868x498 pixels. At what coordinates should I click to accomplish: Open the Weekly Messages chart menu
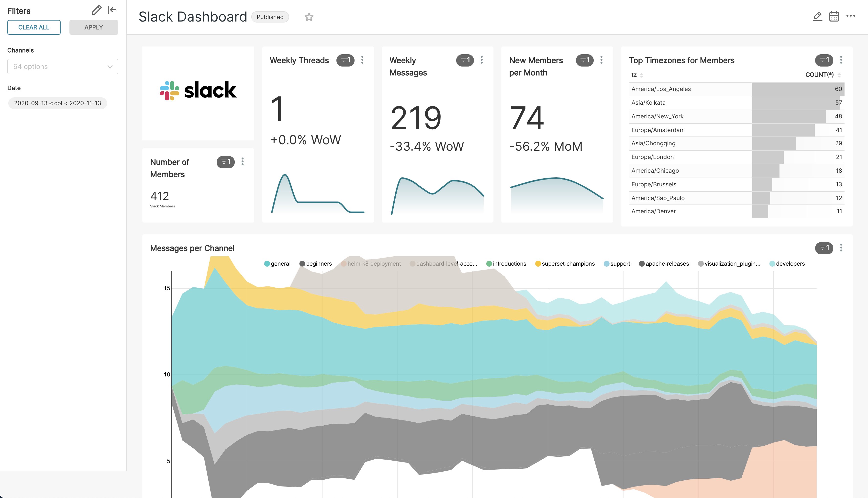click(482, 60)
